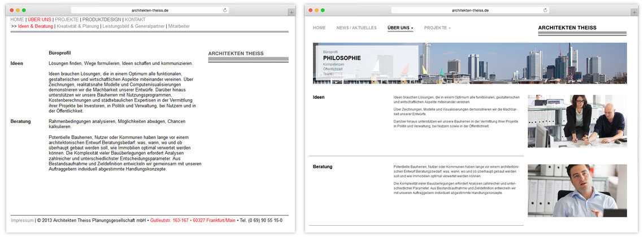
Task: Open NEWS / AKTUELLES in right window
Action: click(x=356, y=28)
